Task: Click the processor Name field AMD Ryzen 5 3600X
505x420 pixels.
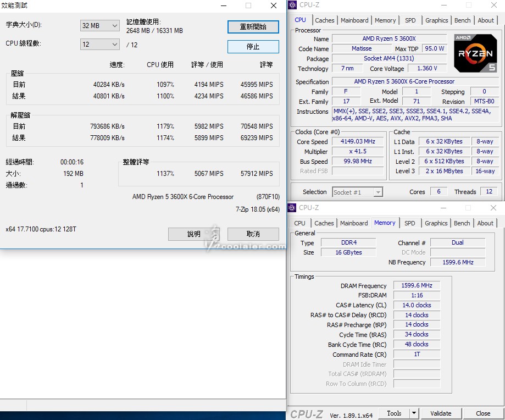Action: tap(389, 38)
